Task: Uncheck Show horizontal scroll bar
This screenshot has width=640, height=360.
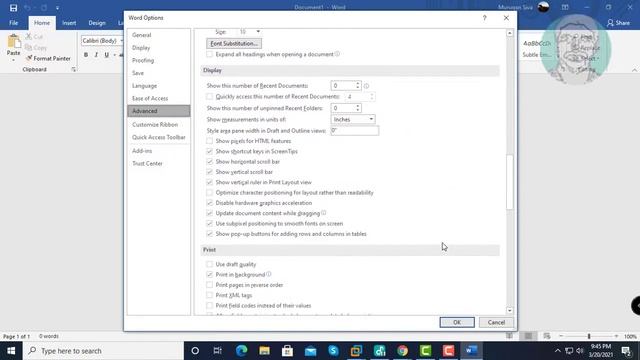Action: [209, 162]
